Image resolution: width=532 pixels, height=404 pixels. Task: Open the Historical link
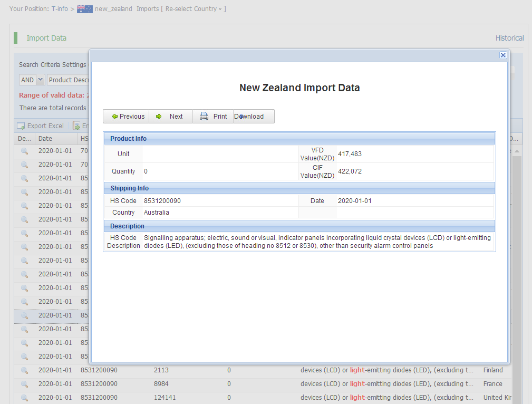point(509,38)
